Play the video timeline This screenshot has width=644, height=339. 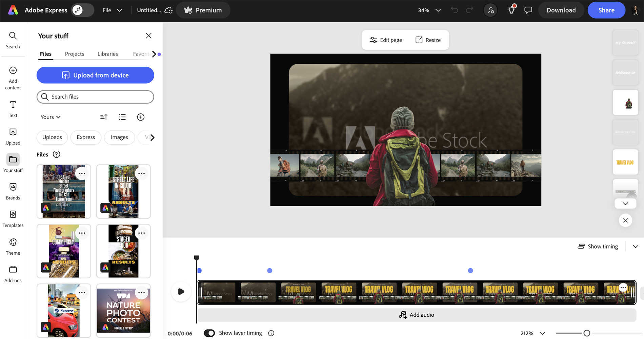(x=181, y=292)
